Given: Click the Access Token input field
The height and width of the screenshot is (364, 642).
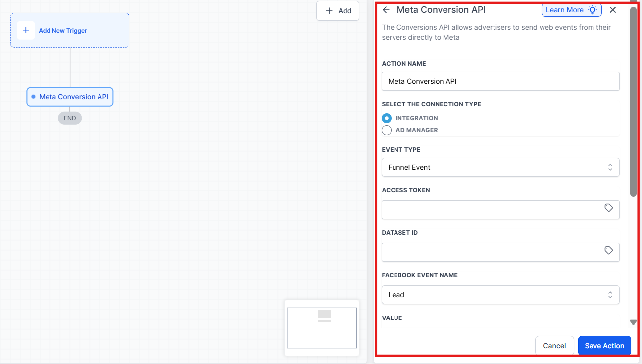Looking at the screenshot, I should [x=500, y=210].
